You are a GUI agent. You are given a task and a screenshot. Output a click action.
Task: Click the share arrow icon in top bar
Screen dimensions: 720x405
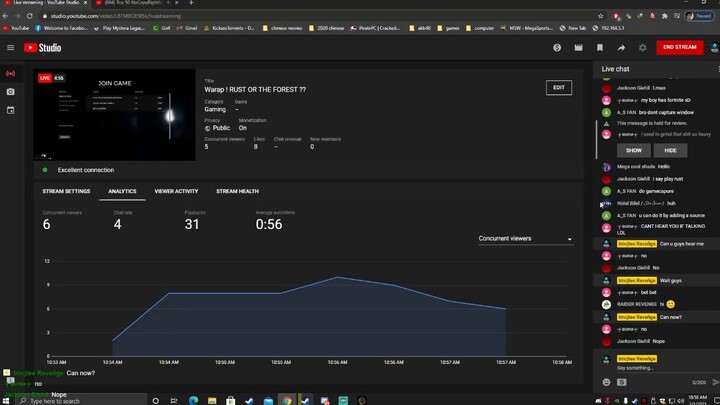[621, 47]
